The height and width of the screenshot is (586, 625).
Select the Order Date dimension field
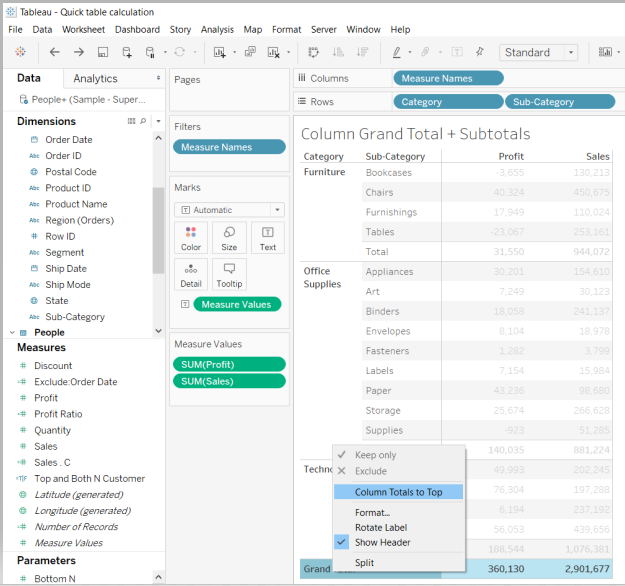pos(69,140)
